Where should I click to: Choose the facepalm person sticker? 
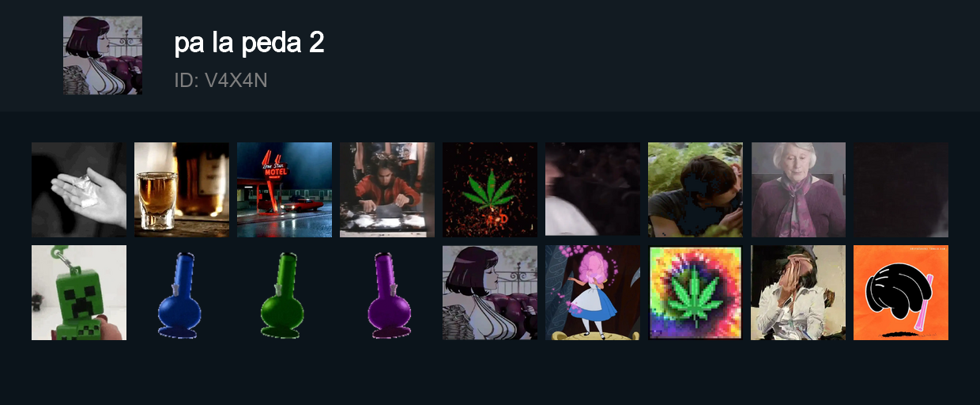click(798, 293)
